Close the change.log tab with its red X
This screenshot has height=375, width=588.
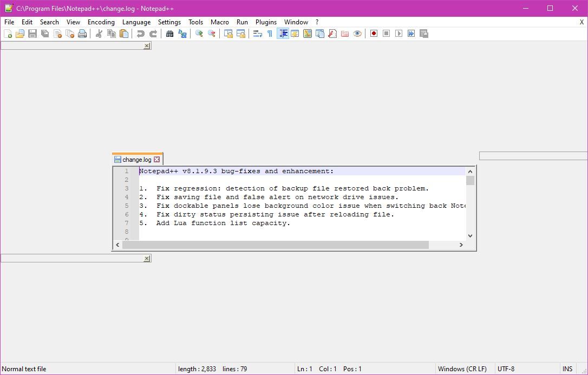tap(157, 160)
